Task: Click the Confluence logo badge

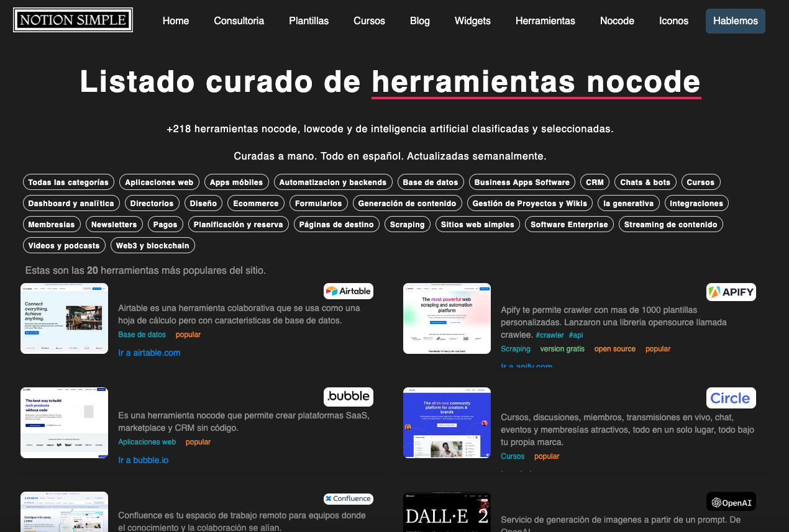Action: 349,498
